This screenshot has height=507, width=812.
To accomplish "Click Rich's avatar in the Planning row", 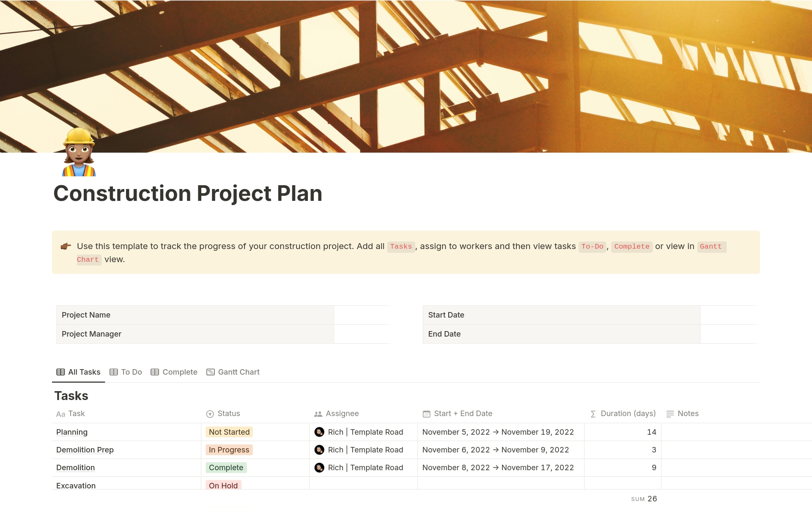I will click(x=320, y=432).
